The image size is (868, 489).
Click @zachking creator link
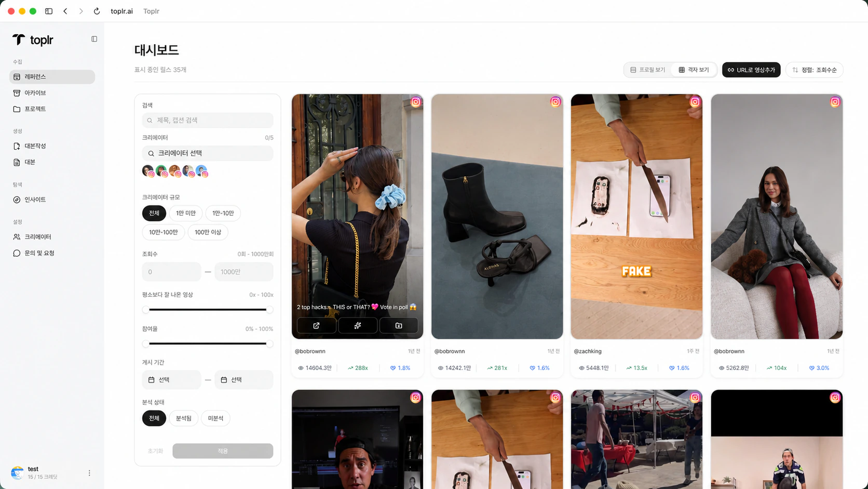click(588, 351)
